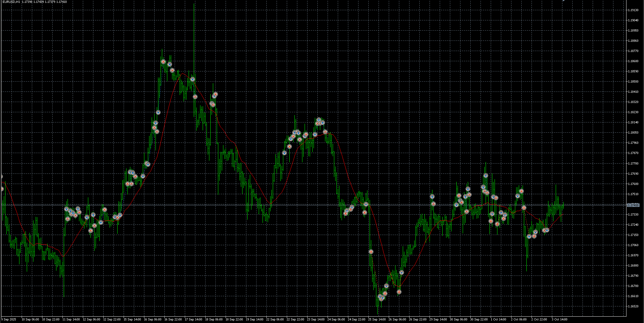Viewport: 644px width, 323px height.
Task: Click the 26 Sep 06:00 time label
Action: coord(397,319)
